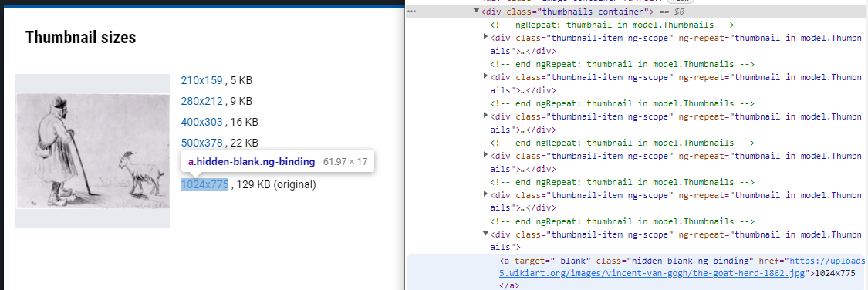Select the ', 5 KB' size text
Viewport: 868px width, 290px height.
[x=238, y=81]
